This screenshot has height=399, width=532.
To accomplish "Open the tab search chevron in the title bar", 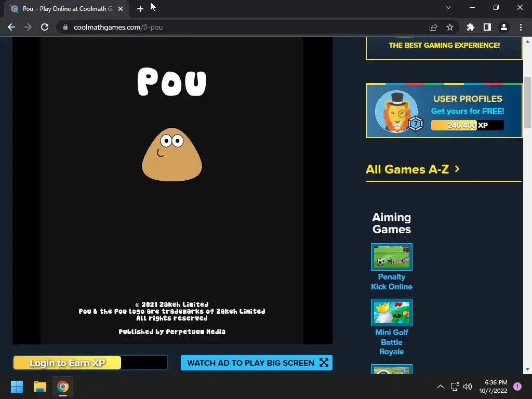I will (448, 7).
